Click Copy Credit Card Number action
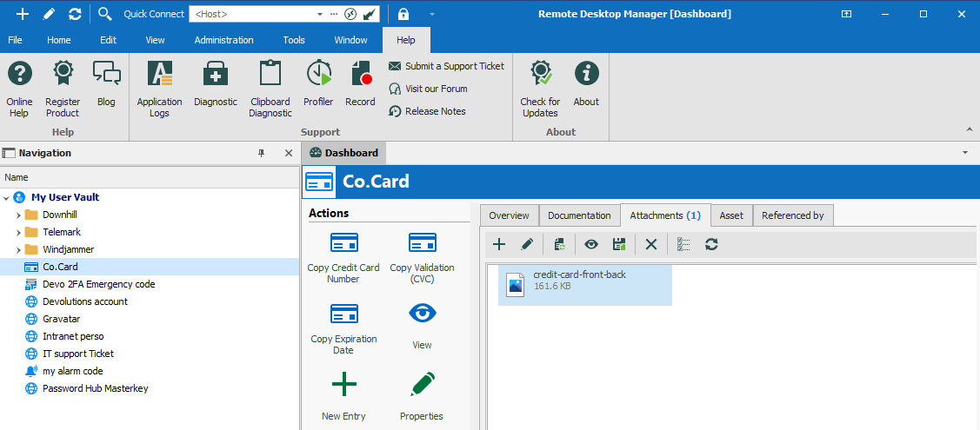The width and height of the screenshot is (980, 430). (x=343, y=256)
